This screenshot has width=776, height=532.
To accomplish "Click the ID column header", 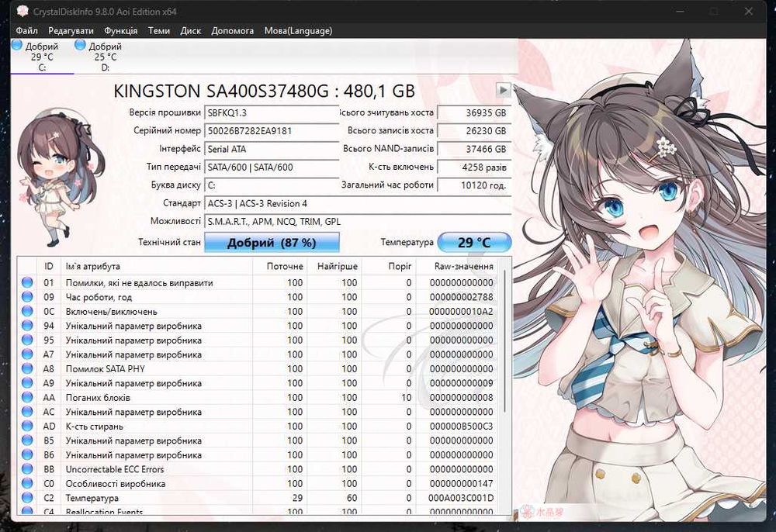I will pos(48,266).
